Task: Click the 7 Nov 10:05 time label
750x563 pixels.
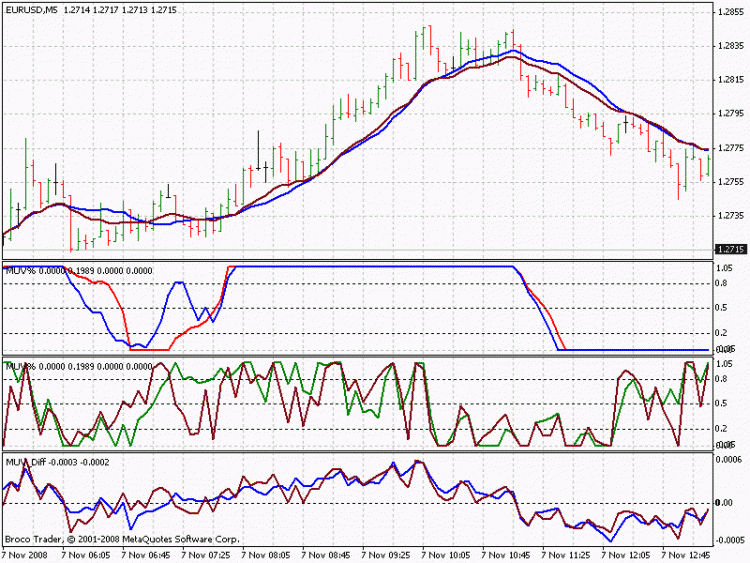Action: 446,555
